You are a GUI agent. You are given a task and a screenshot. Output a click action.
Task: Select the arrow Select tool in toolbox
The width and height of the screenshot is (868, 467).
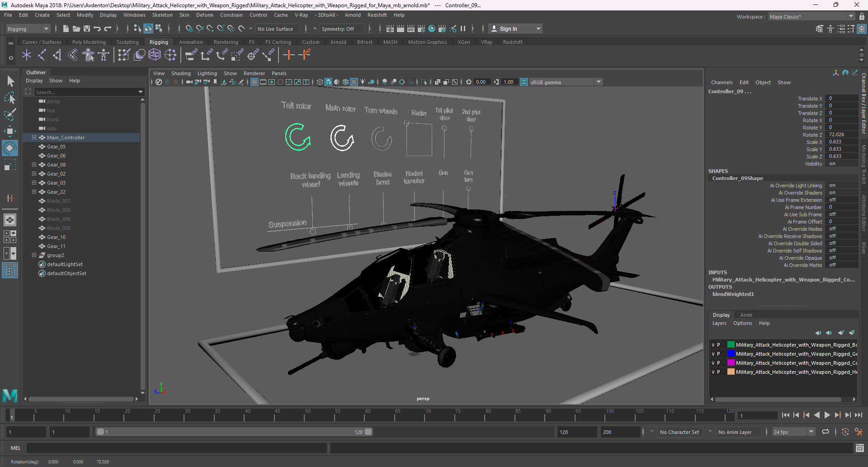10,81
